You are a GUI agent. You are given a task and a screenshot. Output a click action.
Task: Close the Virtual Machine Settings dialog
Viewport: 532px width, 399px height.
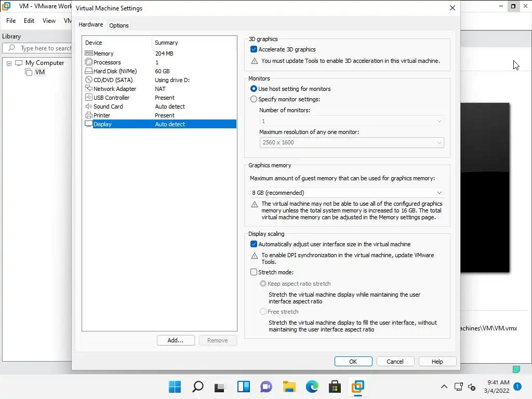point(453,8)
